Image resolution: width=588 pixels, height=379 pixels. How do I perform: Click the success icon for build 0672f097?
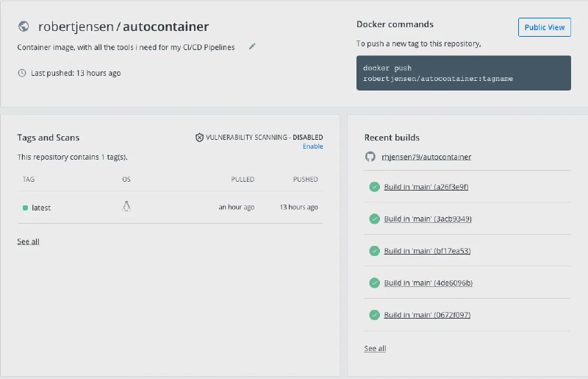pos(374,315)
